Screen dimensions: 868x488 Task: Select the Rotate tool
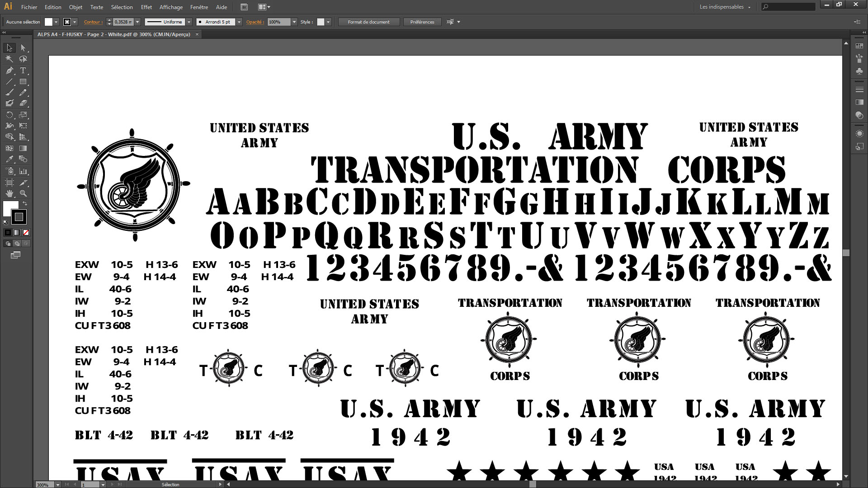9,115
